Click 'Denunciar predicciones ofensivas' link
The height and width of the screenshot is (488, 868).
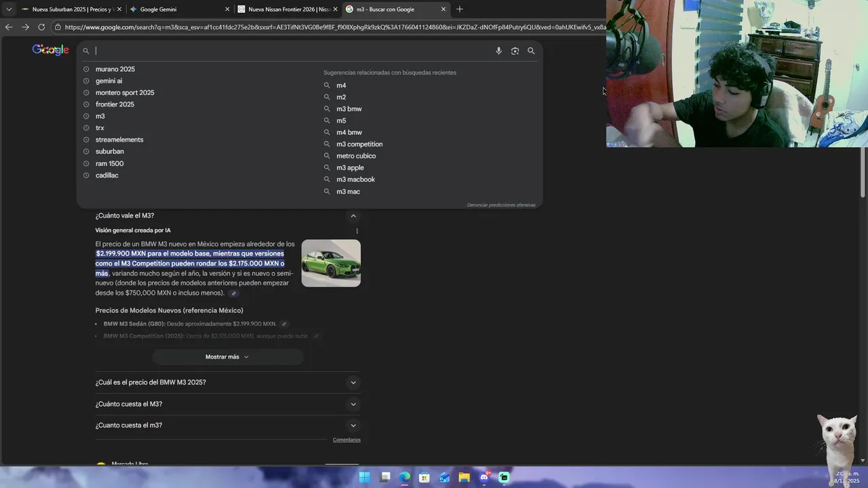point(501,205)
